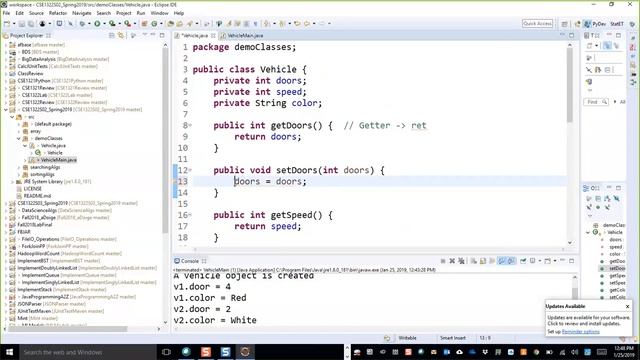Open the dropdown next to Run button
Image resolution: width=640 pixels, height=360 pixels.
pos(104,24)
